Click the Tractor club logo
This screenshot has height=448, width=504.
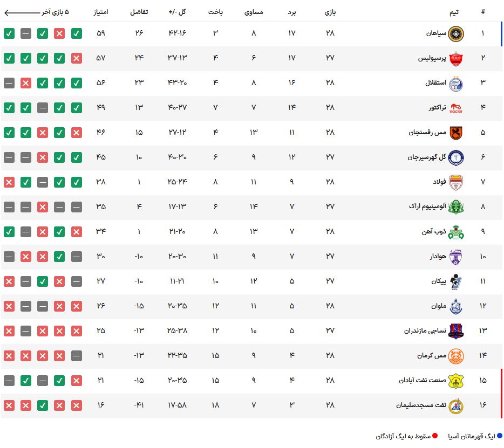tap(455, 108)
